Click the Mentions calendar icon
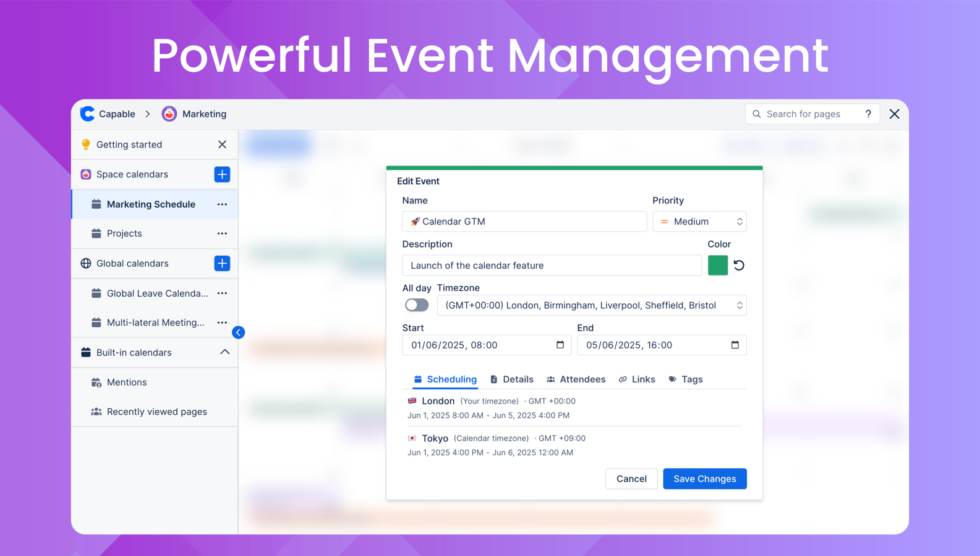 coord(96,382)
